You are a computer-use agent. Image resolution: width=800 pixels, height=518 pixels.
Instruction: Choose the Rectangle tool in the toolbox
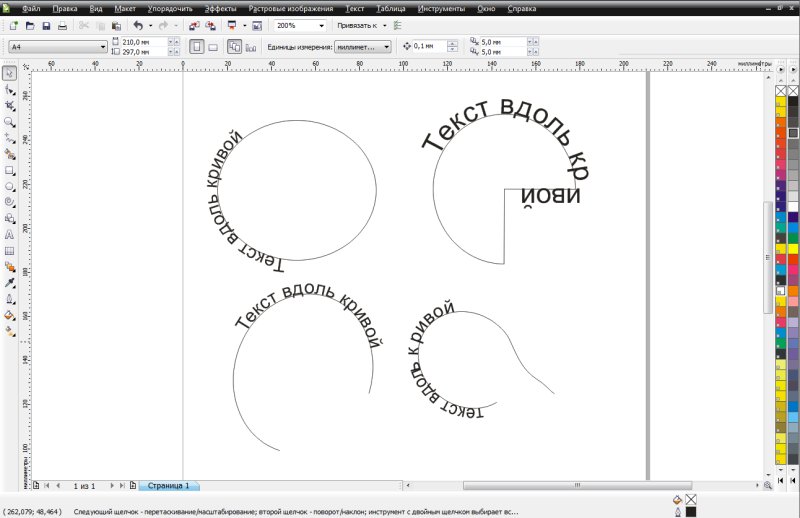(x=9, y=170)
